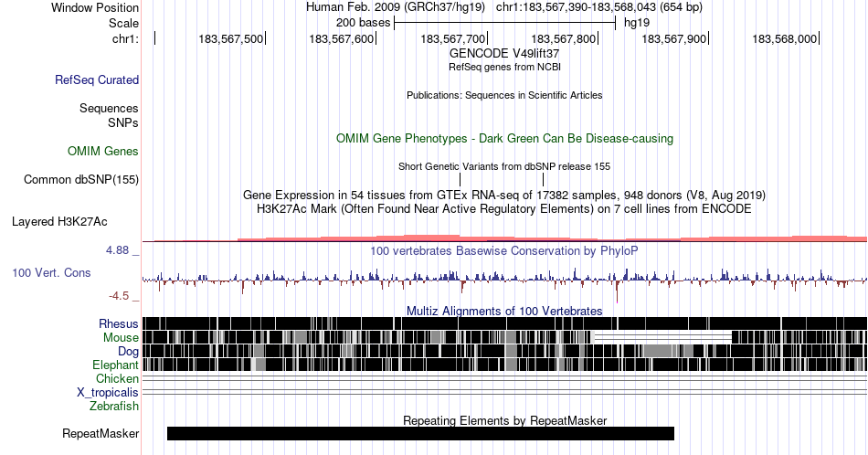Click the chr1:183,567,390-183,568,043 coordinates text
This screenshot has width=868, height=455.
point(599,7)
